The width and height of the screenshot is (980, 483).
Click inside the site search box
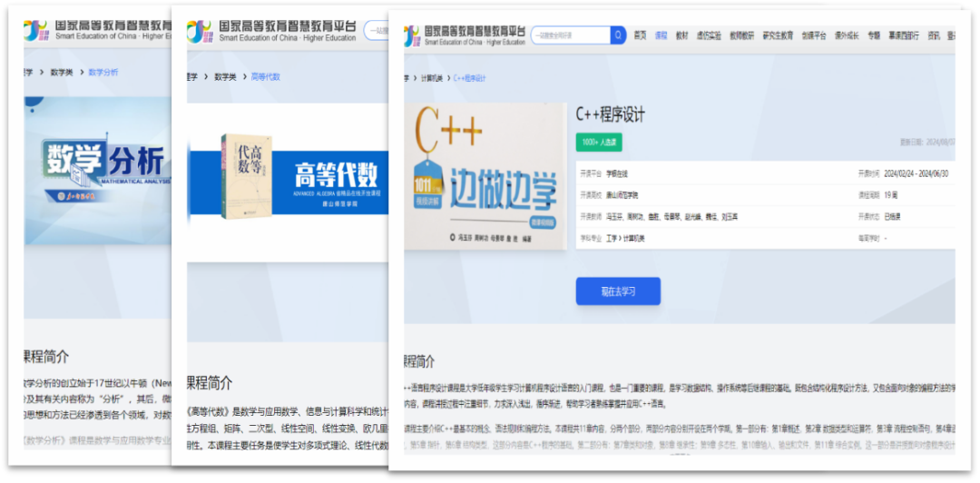pyautogui.click(x=569, y=35)
